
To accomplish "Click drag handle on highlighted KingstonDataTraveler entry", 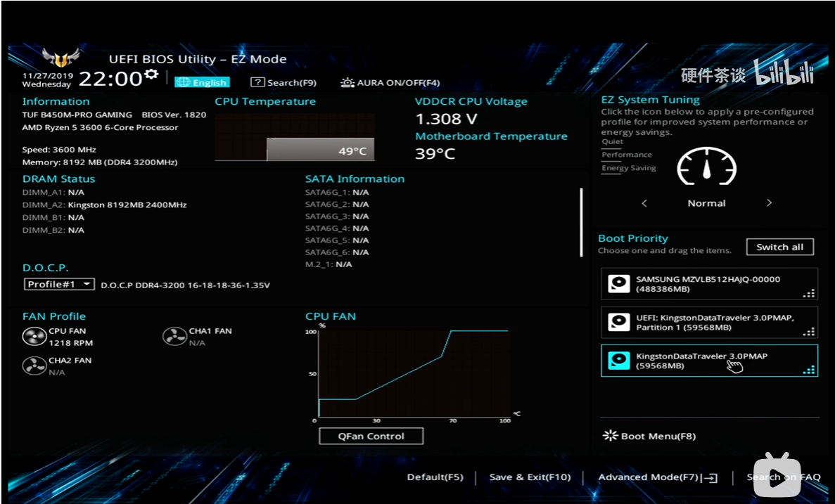I will click(x=809, y=370).
